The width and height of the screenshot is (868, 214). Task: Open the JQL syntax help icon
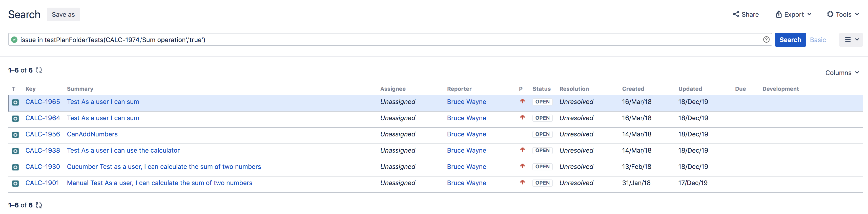(766, 40)
